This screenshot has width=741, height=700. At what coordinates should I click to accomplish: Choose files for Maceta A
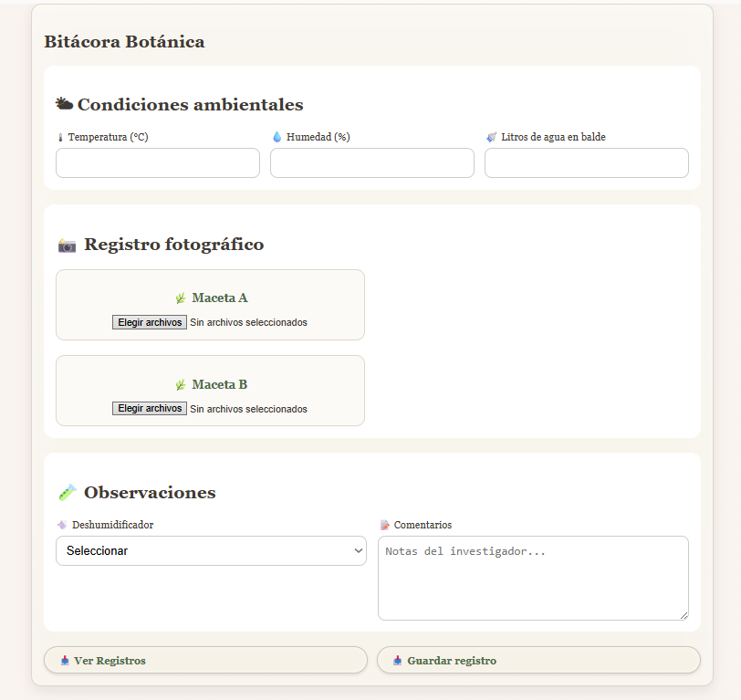[150, 322]
